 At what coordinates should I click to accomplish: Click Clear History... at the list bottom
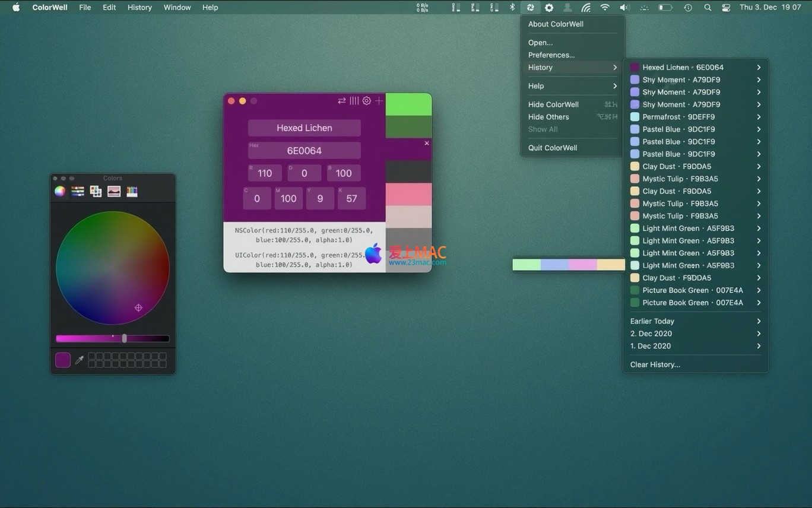point(655,364)
